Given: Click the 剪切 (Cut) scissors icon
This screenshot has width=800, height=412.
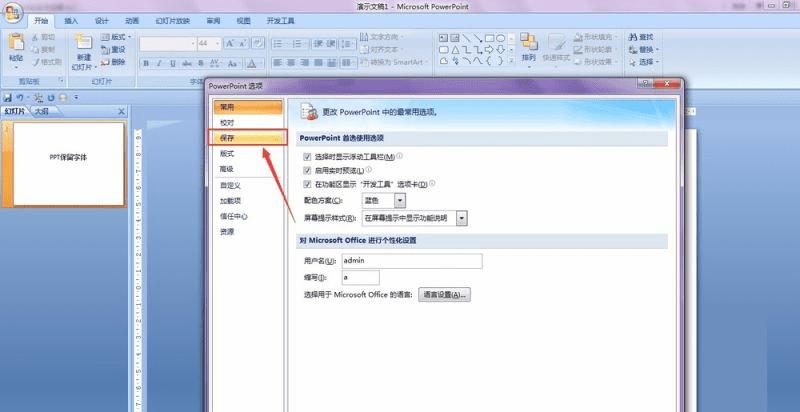Looking at the screenshot, I should point(35,37).
